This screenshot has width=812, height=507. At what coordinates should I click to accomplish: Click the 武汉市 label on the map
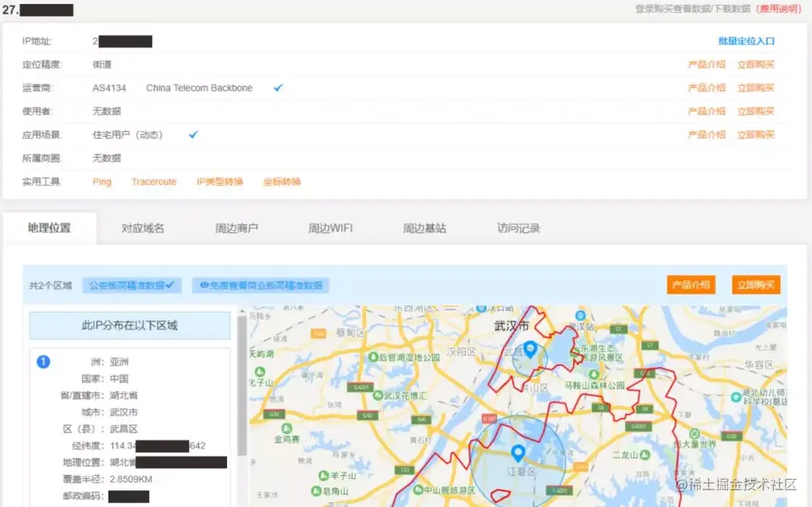(511, 326)
